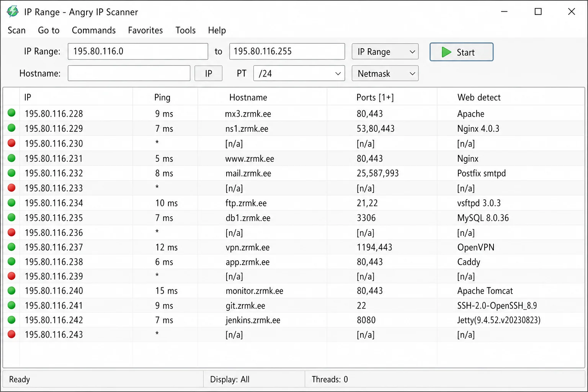
Task: Click red status dot for 195.80.116.239
Action: tap(11, 276)
